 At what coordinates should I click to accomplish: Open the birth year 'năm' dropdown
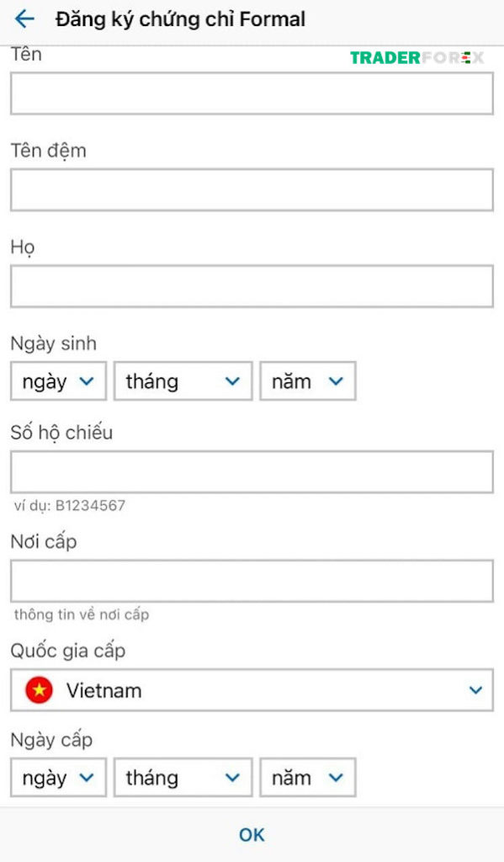pyautogui.click(x=307, y=380)
